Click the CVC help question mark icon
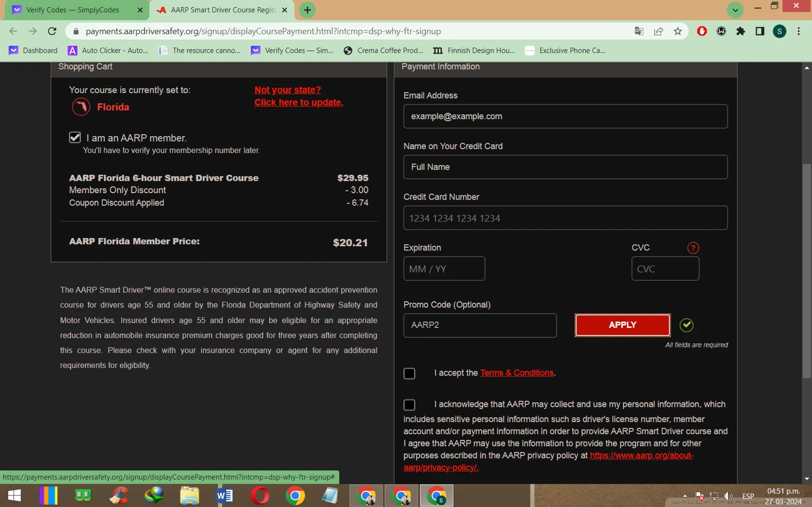This screenshot has height=507, width=812. [693, 248]
